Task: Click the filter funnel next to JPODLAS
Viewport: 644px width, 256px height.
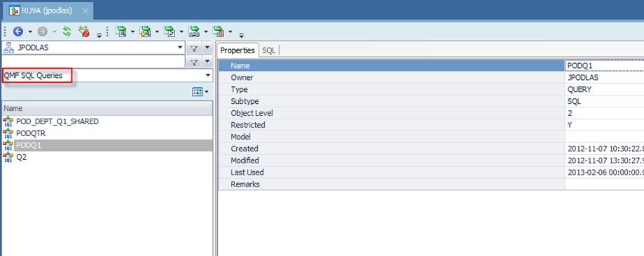Action: tap(194, 48)
